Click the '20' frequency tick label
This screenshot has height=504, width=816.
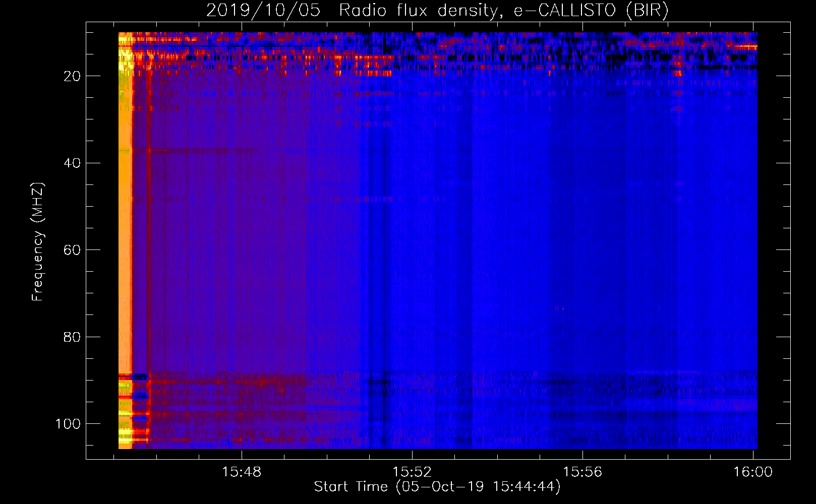(72, 76)
